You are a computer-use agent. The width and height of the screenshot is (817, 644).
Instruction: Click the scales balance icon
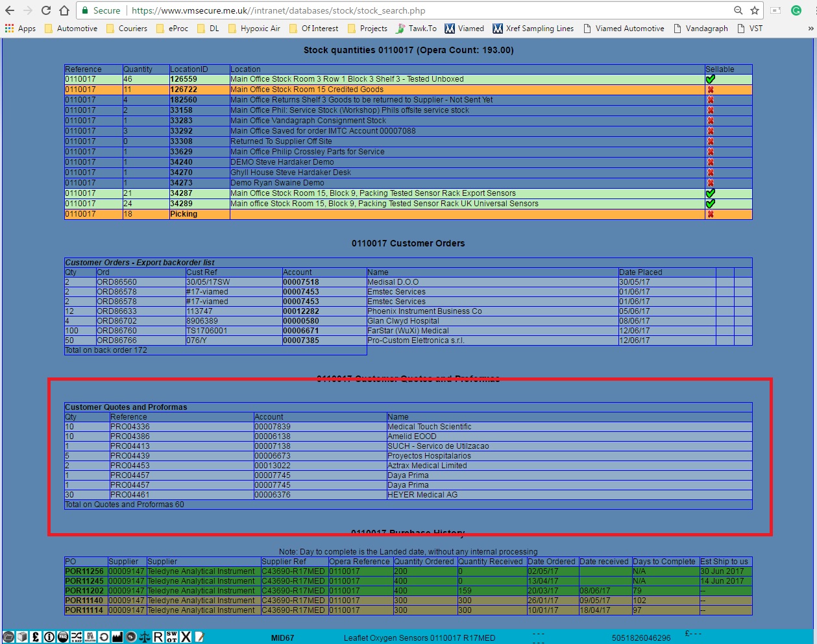click(145, 637)
